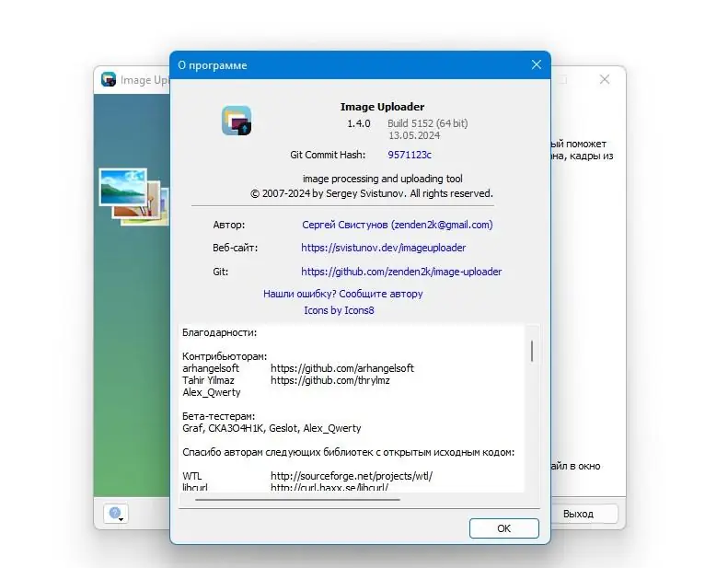728x568 pixels.
Task: Open the GitHub zenden2k/image-uploader link
Action: (x=401, y=272)
